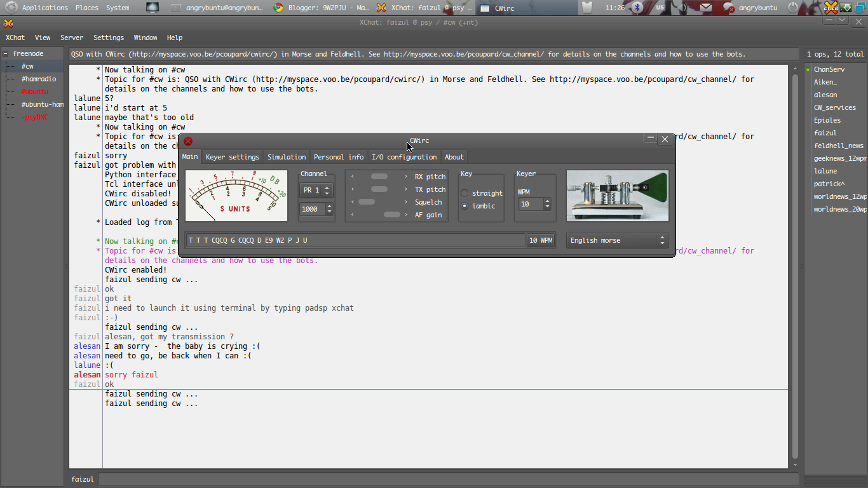Select CW_services in the user list
Viewport: 868px width, 488px height.
(835, 107)
